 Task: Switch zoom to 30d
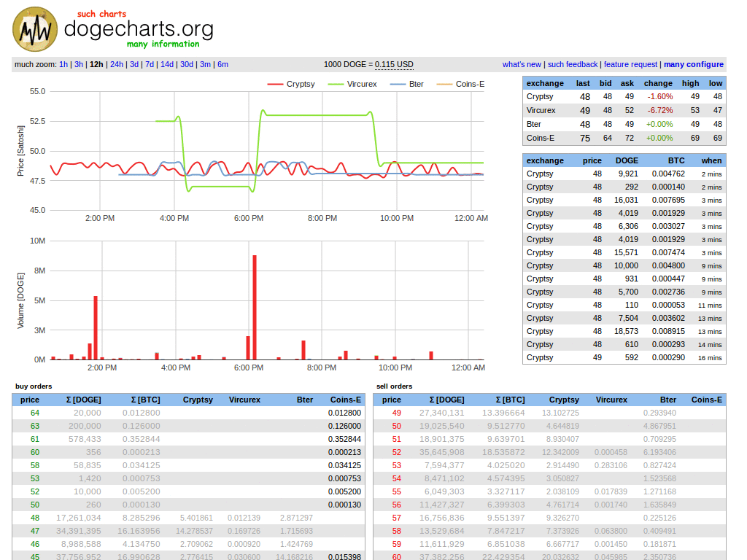[x=187, y=64]
